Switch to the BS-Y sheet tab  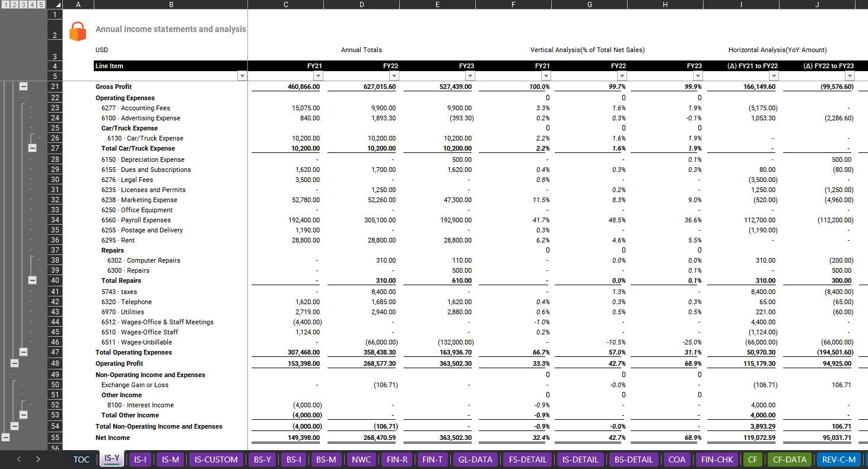point(262,460)
